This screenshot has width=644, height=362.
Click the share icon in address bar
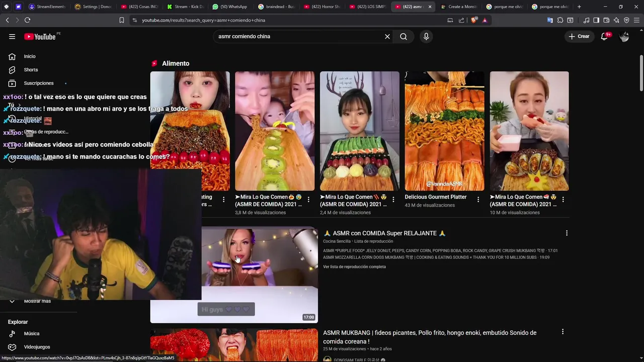(x=461, y=20)
